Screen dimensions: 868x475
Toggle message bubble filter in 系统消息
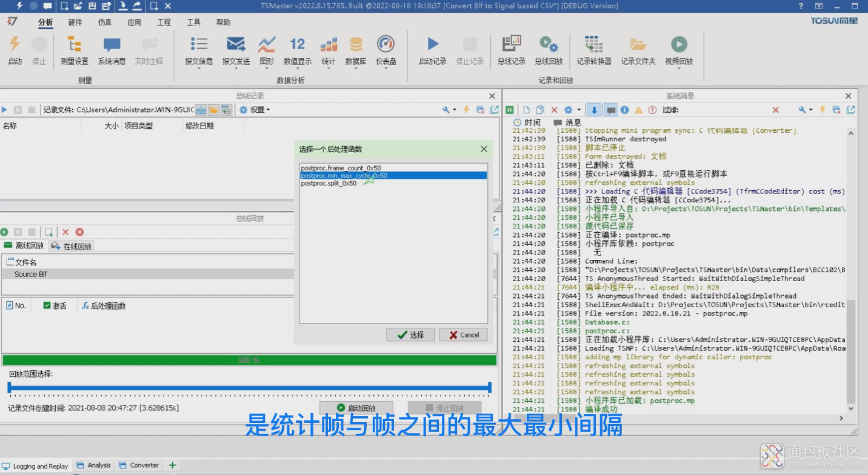[611, 110]
